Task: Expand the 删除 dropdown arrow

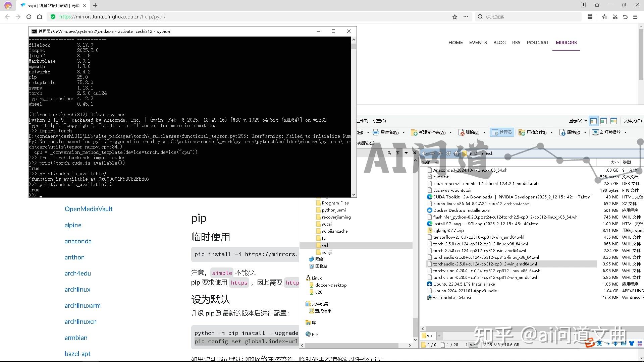Action: tap(484, 132)
